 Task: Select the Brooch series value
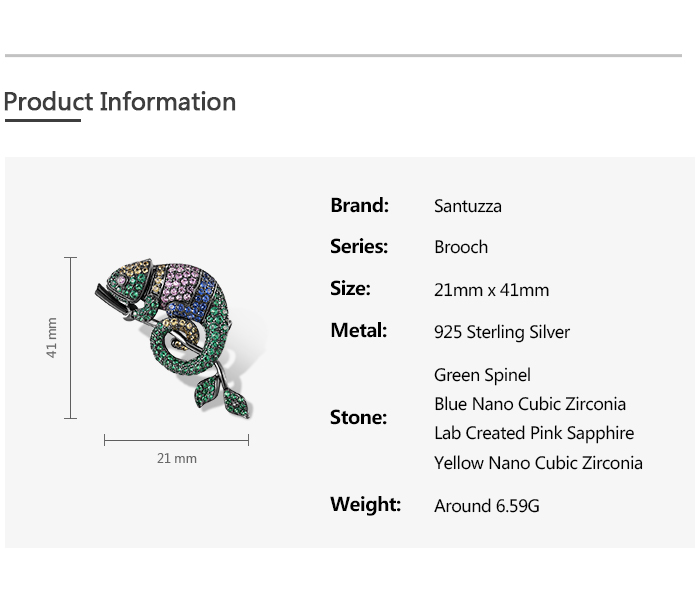point(461,248)
